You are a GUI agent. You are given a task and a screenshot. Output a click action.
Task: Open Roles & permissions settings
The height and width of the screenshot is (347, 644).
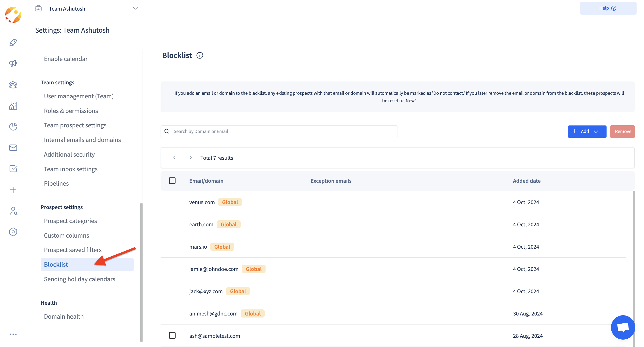pyautogui.click(x=71, y=110)
